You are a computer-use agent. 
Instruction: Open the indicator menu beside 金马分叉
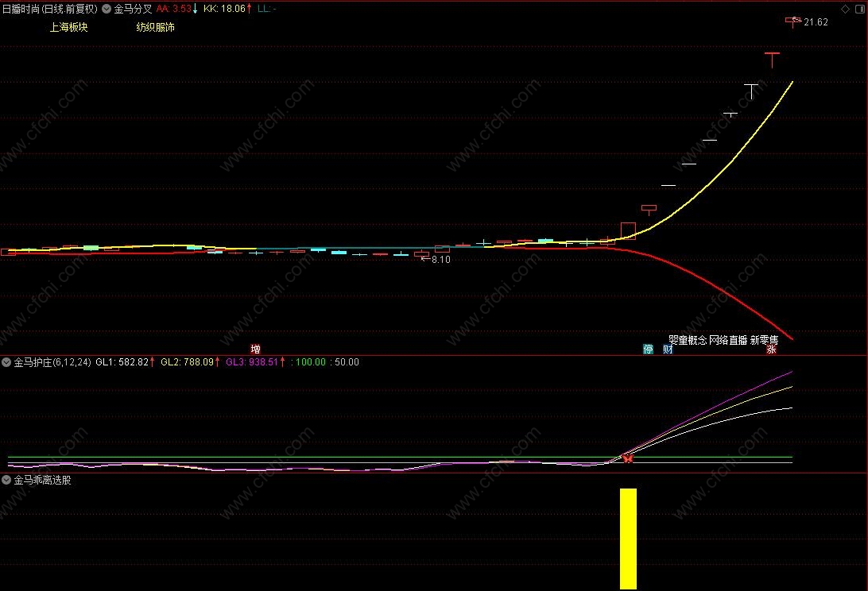click(107, 9)
